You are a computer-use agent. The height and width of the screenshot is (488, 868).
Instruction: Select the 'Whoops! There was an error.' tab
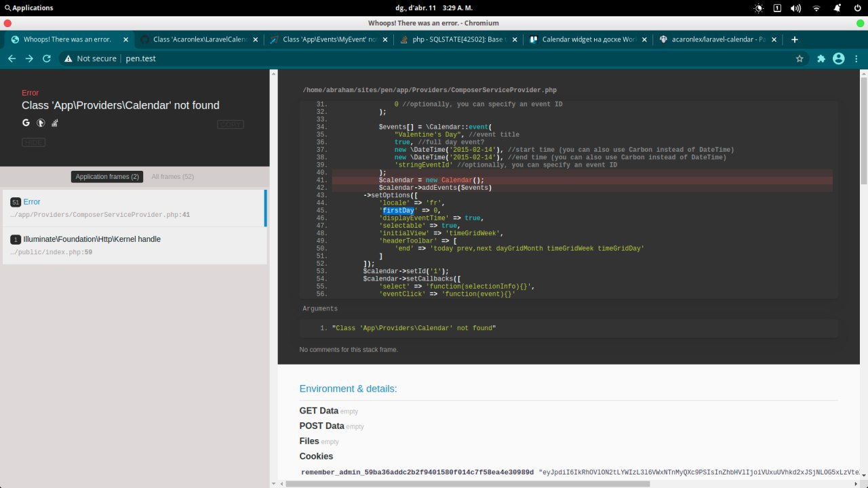click(68, 39)
